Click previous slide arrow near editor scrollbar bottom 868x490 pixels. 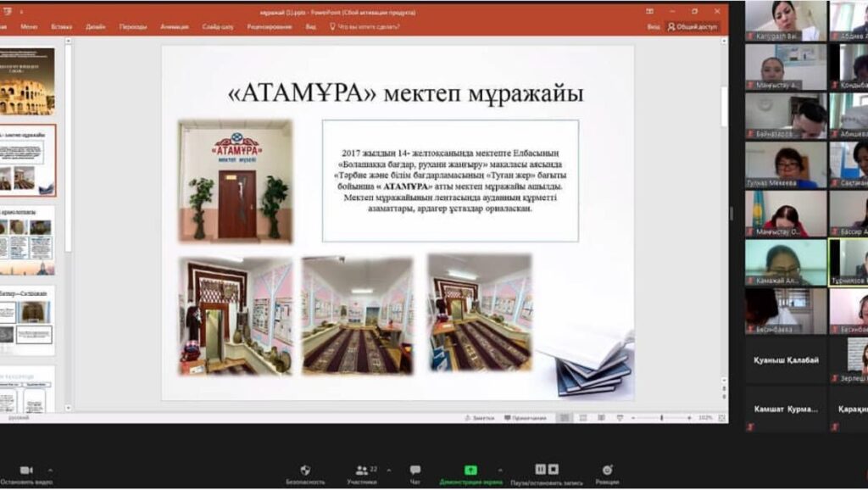click(x=724, y=389)
